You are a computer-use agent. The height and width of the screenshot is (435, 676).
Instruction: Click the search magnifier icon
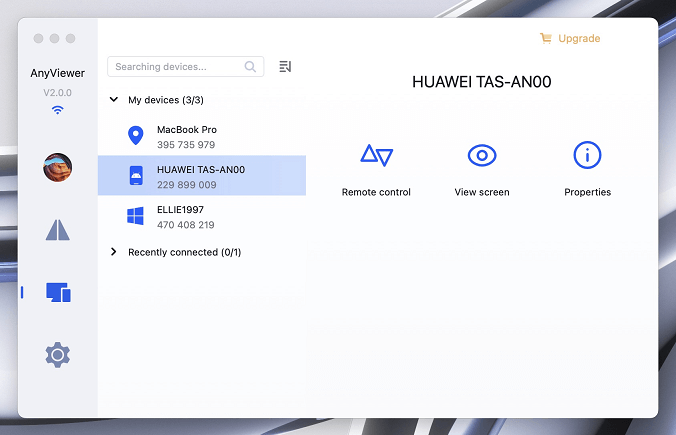(250, 66)
